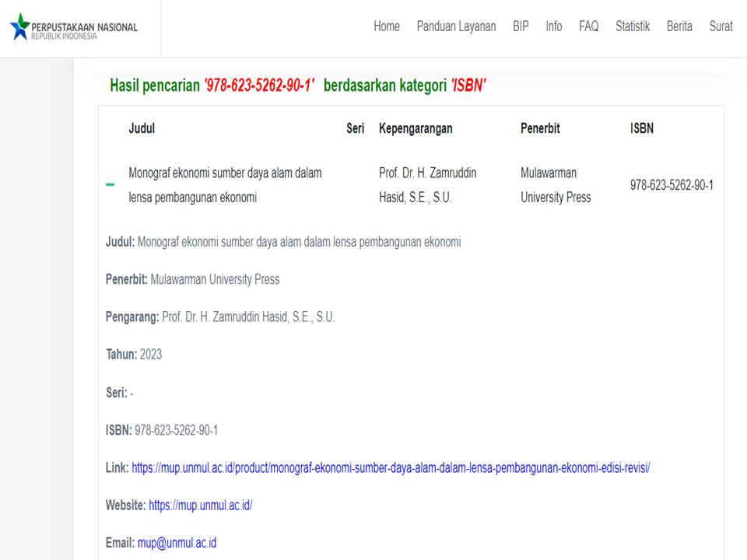Open the FAQ page
Viewport: 747px width, 560px height.
[588, 26]
